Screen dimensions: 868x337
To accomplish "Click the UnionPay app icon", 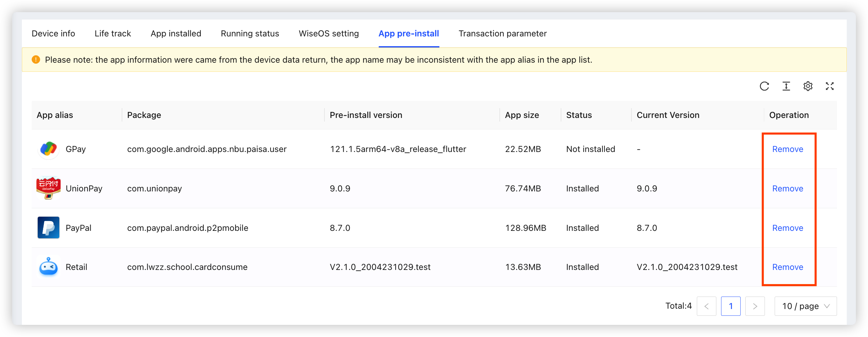I will tap(49, 188).
